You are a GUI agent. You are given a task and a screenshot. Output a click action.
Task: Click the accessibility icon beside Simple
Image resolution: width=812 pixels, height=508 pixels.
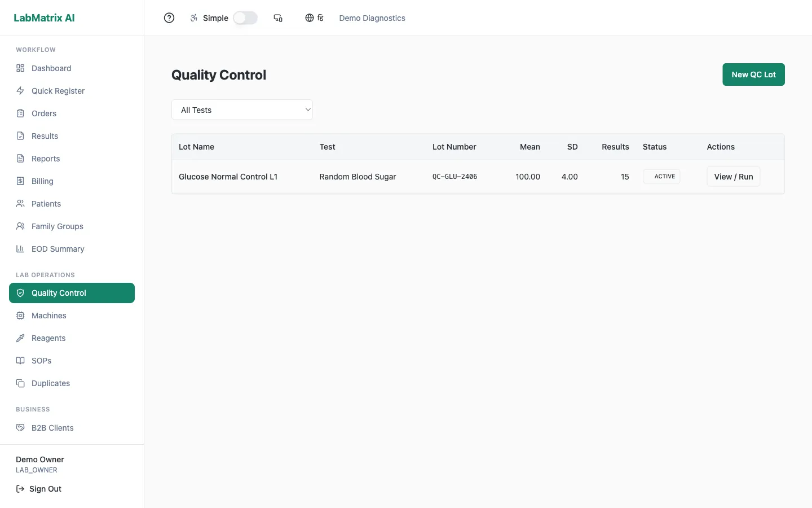[x=194, y=18]
